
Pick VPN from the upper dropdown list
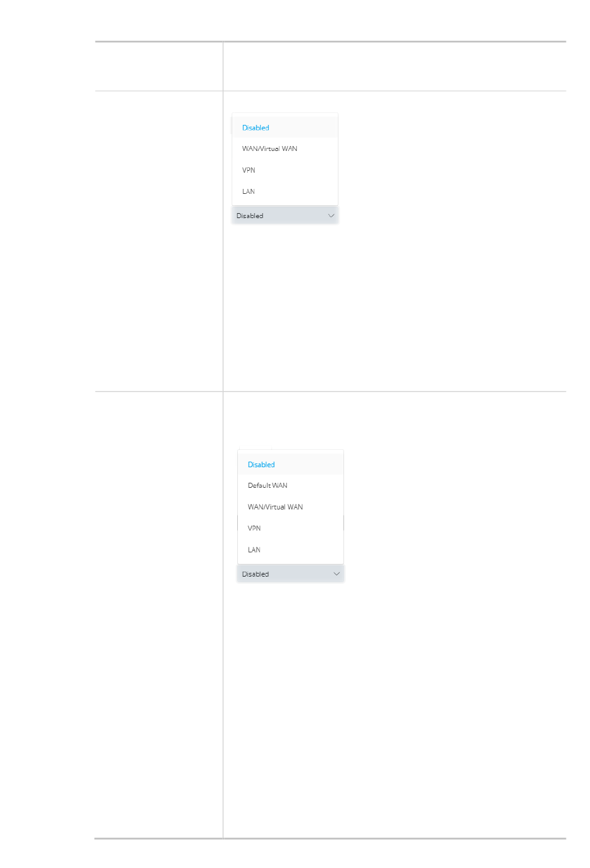285,170
